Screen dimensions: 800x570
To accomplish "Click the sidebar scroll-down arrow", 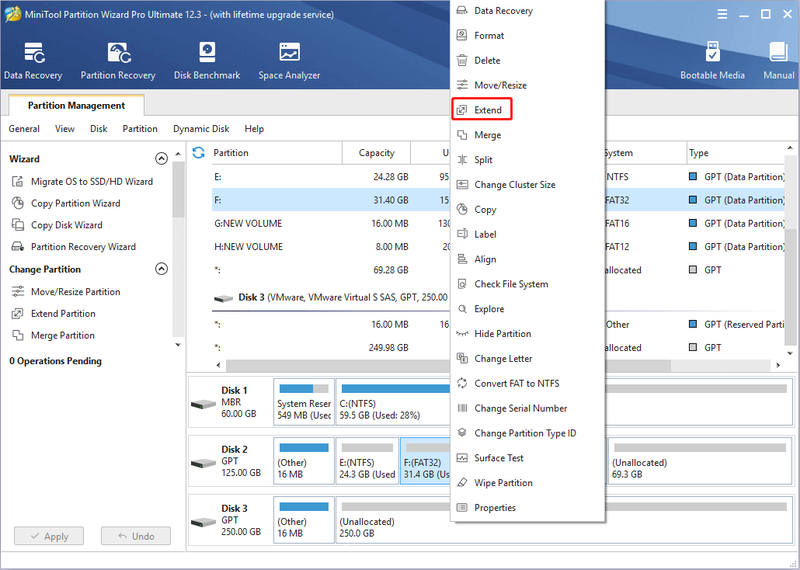I will 178,345.
